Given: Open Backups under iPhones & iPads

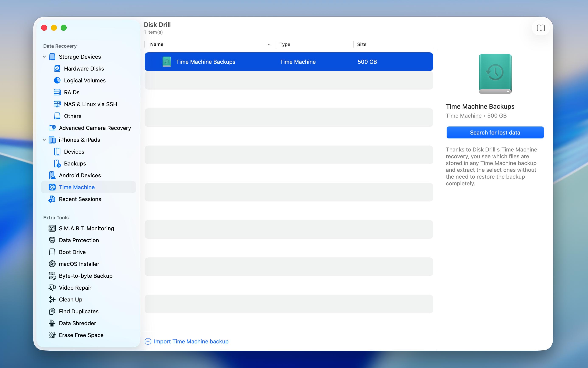Looking at the screenshot, I should coord(88,164).
